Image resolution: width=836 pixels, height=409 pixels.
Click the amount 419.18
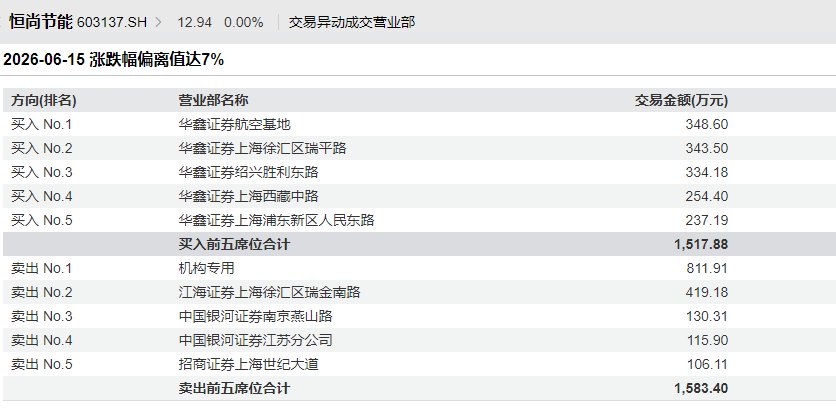(x=706, y=292)
